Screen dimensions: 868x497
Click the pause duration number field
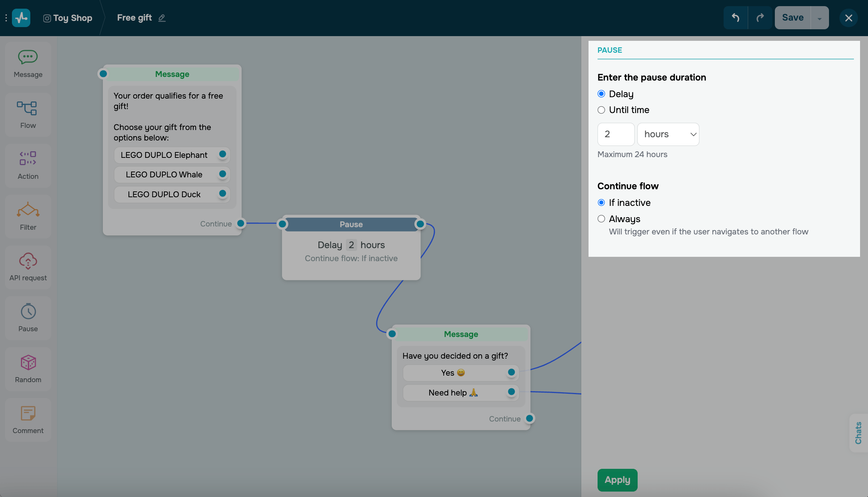(616, 134)
